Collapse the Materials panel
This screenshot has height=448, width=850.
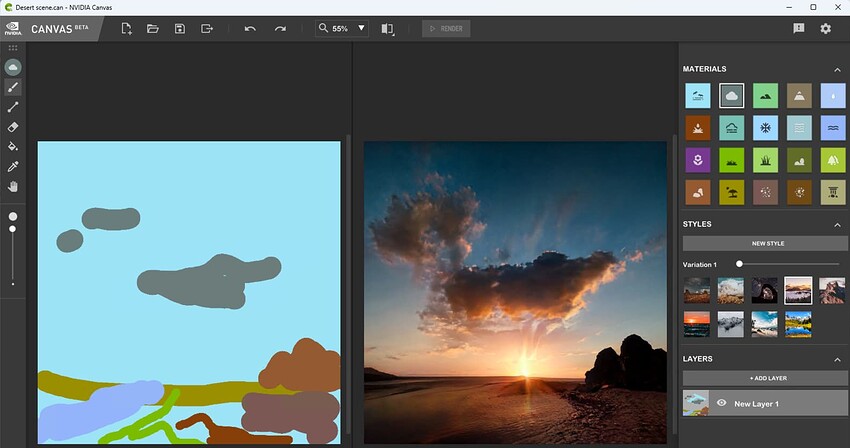tap(837, 69)
